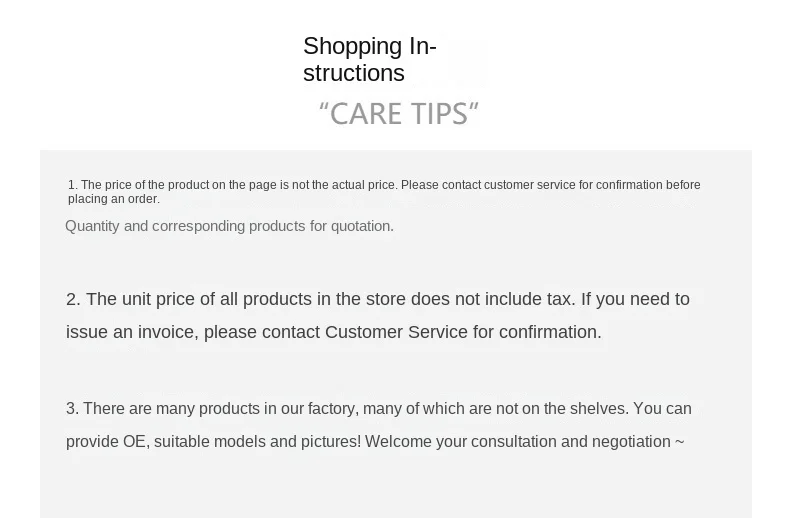Click the "OE" abbreviation
Image resolution: width=790 pixels, height=518 pixels.
click(x=134, y=441)
